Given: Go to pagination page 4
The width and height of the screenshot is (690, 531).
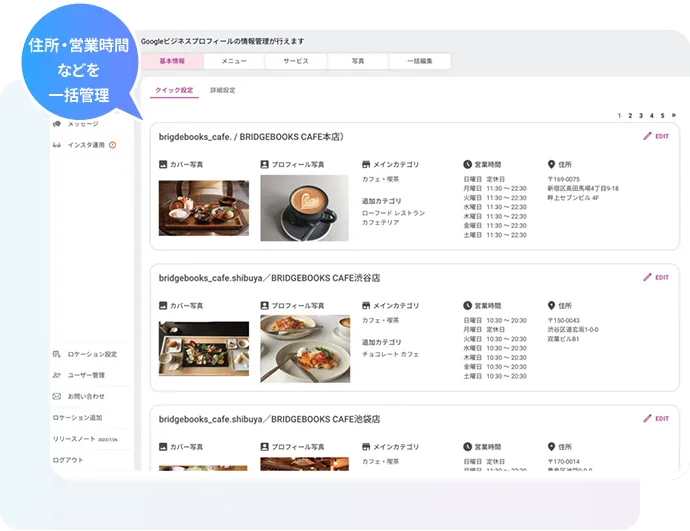Looking at the screenshot, I should point(652,116).
